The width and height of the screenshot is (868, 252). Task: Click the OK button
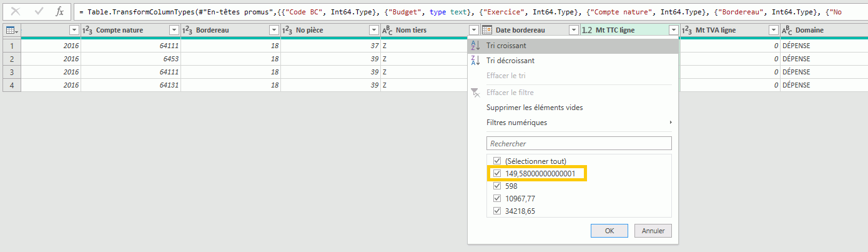(609, 231)
